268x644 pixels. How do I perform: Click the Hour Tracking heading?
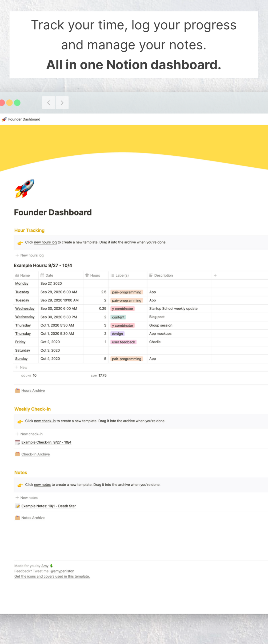[x=29, y=230]
